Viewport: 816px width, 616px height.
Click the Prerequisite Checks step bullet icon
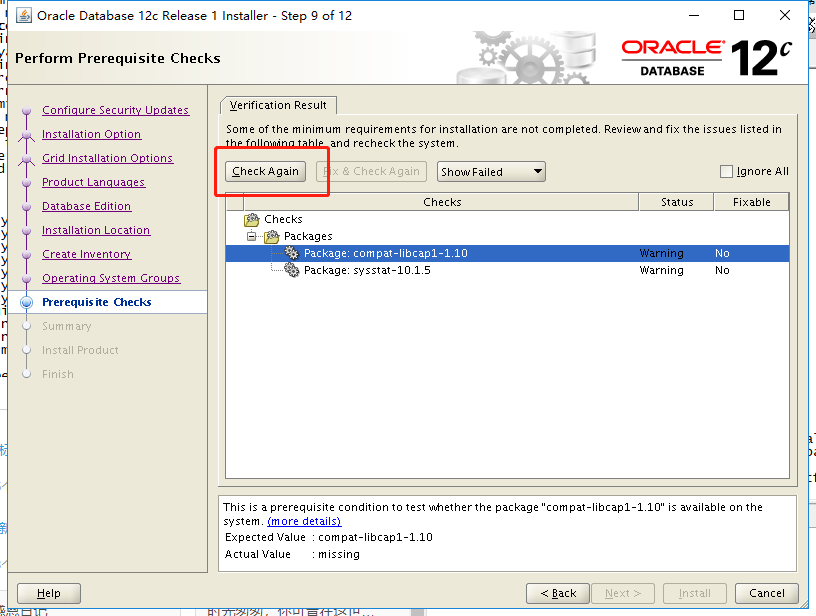click(27, 302)
